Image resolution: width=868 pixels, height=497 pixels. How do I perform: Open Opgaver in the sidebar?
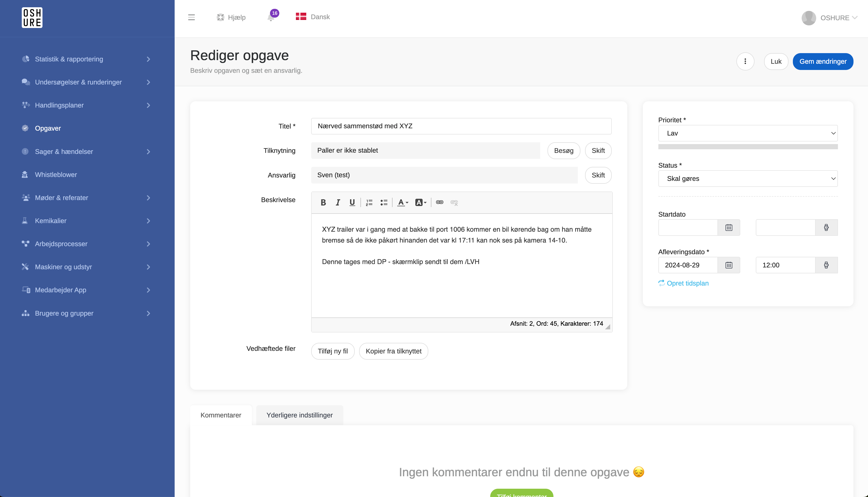tap(48, 128)
